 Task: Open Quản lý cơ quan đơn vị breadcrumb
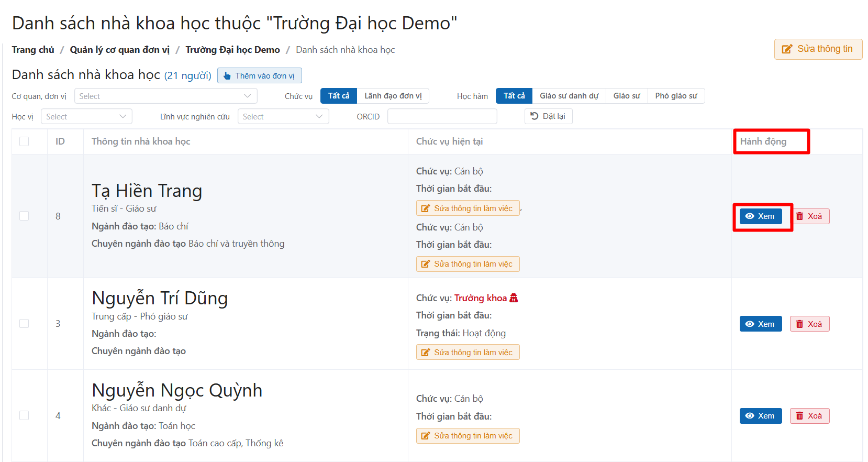(120, 50)
